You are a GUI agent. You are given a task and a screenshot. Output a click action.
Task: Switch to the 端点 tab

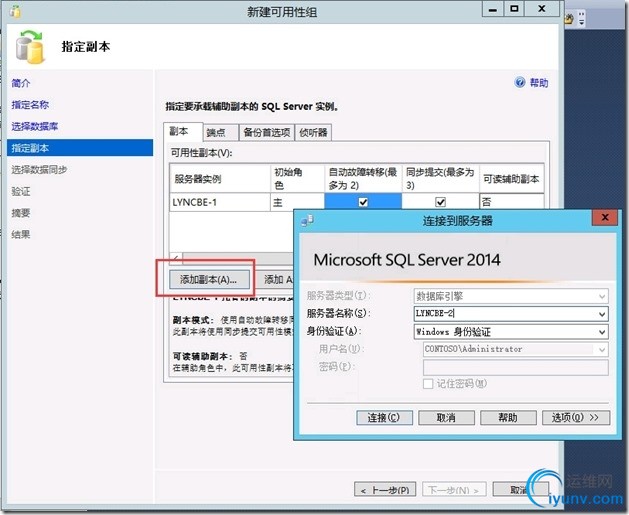click(x=220, y=132)
